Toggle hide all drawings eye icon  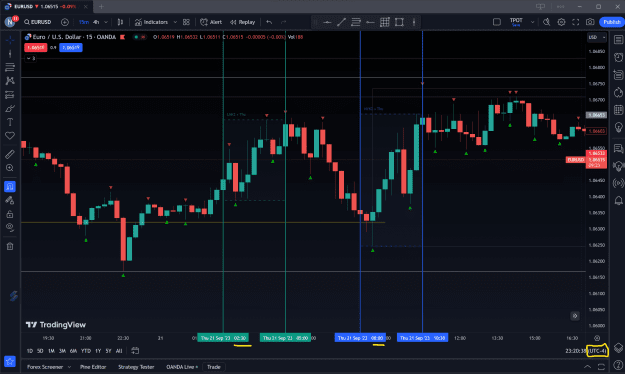[x=10, y=228]
